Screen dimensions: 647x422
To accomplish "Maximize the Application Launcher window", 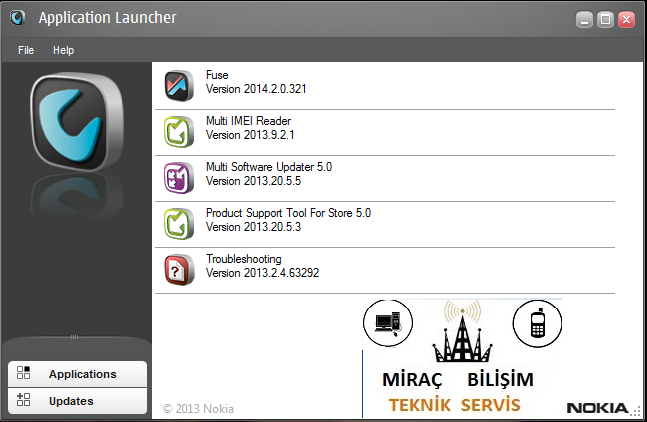I will (605, 19).
